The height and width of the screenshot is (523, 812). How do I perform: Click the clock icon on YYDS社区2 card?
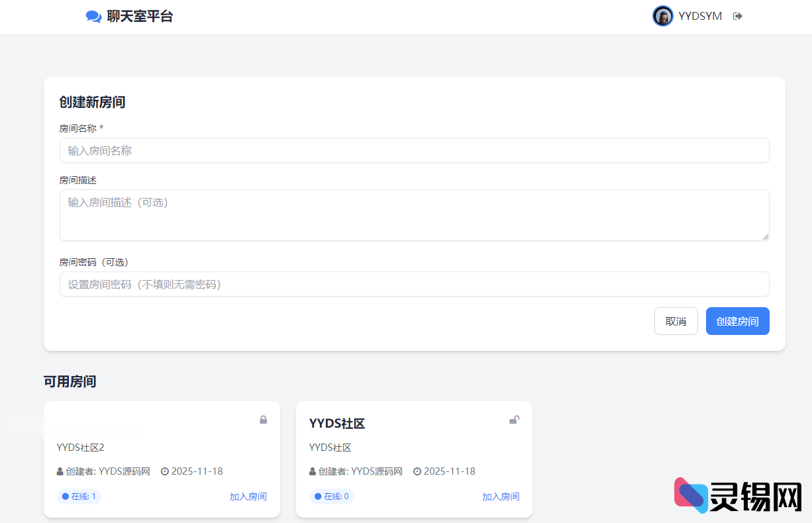pos(165,472)
